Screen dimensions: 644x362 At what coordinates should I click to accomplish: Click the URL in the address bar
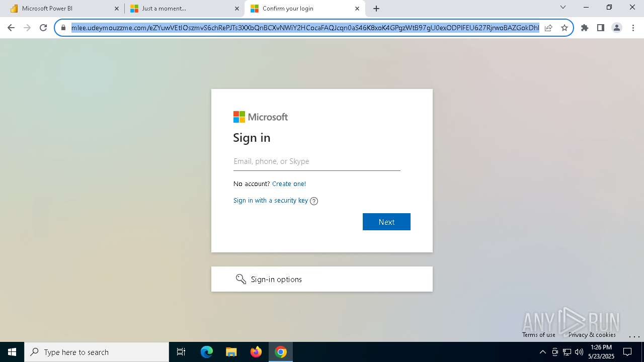(305, 28)
